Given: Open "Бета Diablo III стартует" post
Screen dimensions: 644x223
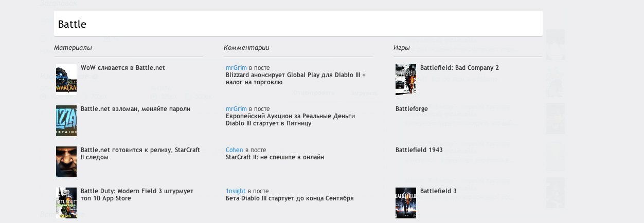Looking at the screenshot, I should click(290, 198).
